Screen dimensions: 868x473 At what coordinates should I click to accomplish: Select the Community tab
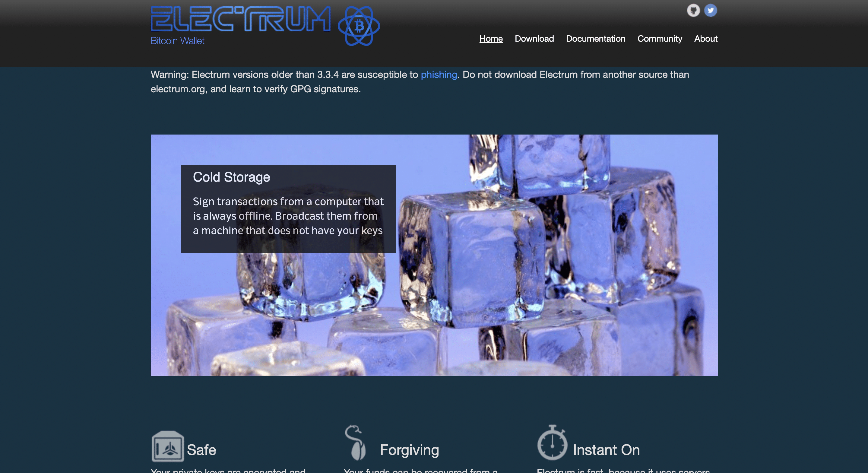coord(660,37)
